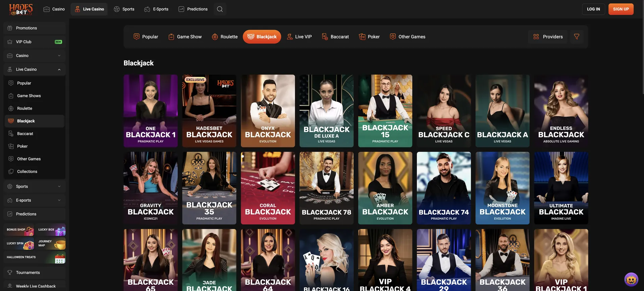Open the Bonus Shop tile

(x=19, y=230)
